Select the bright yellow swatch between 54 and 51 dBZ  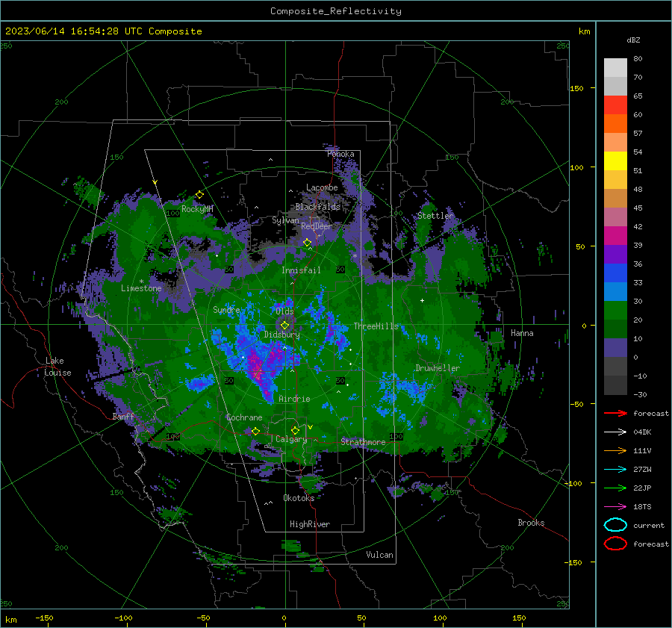pos(615,161)
